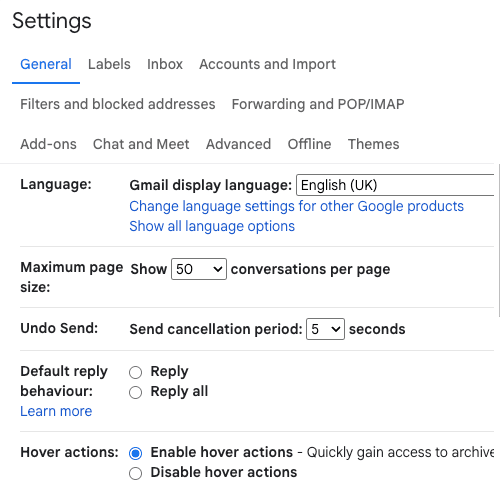Open the Gmail display language dropdown
The width and height of the screenshot is (500, 492).
pyautogui.click(x=395, y=185)
